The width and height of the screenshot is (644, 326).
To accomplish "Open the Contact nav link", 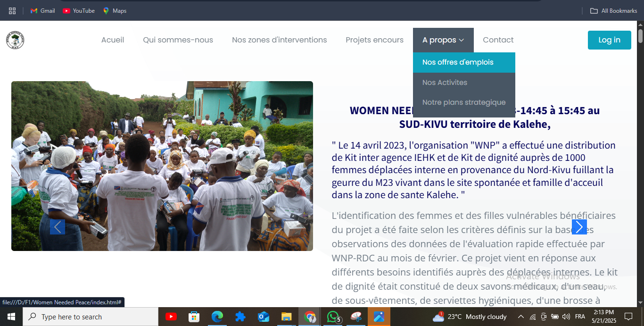I will (x=498, y=40).
